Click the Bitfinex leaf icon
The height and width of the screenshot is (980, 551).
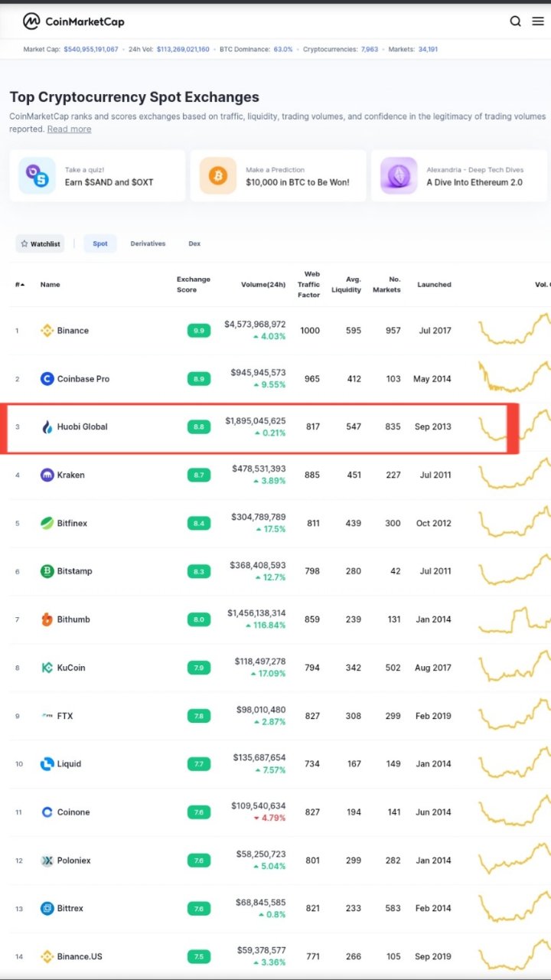tap(47, 524)
